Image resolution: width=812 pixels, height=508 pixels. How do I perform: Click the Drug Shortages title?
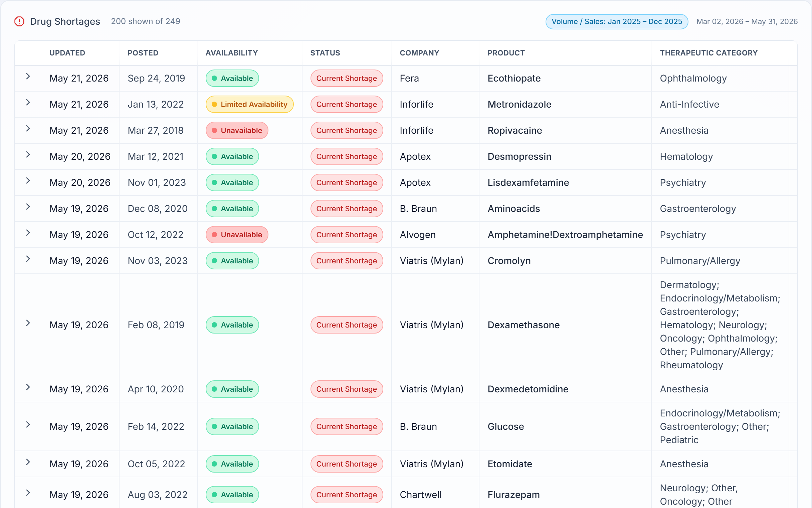click(65, 21)
